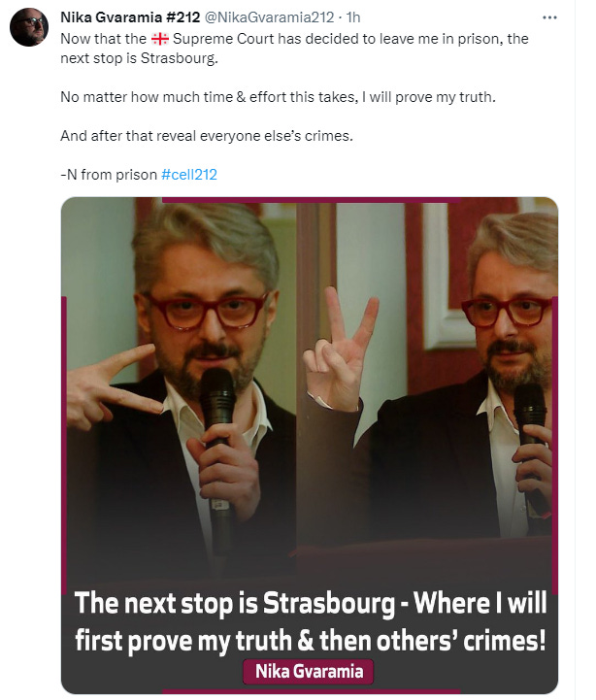The image size is (596, 700).
Task: Open the Nika Gvaramia #212 display name
Action: click(130, 17)
